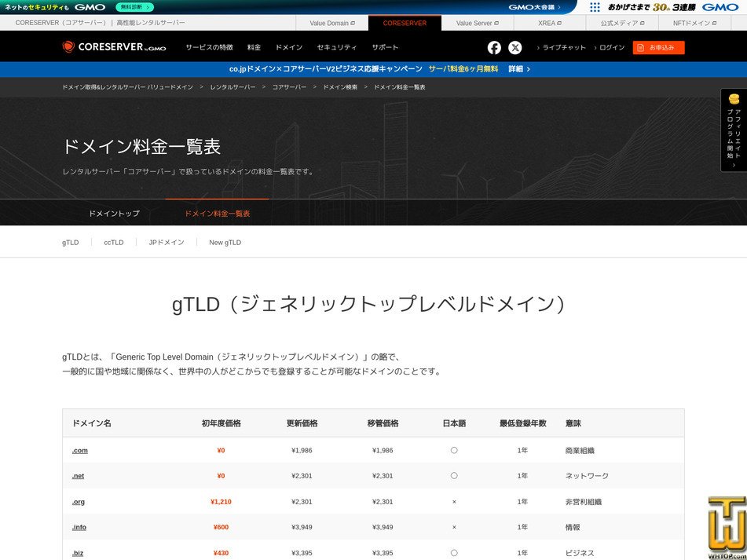Open the 公式メディア tab

click(622, 23)
